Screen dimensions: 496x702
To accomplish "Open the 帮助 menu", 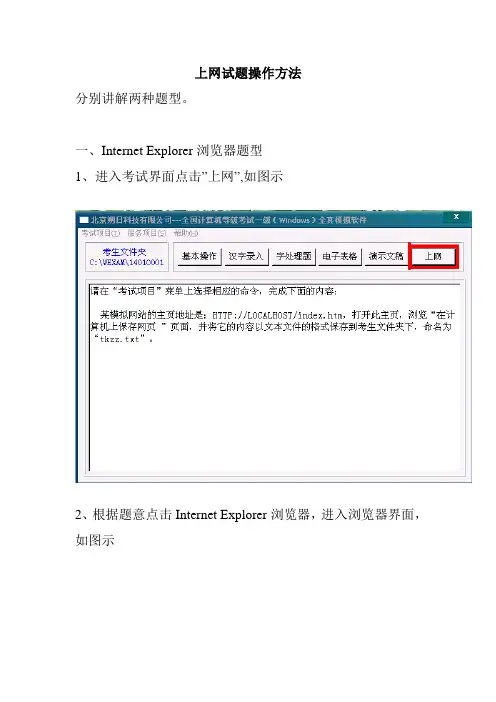I will [x=186, y=233].
